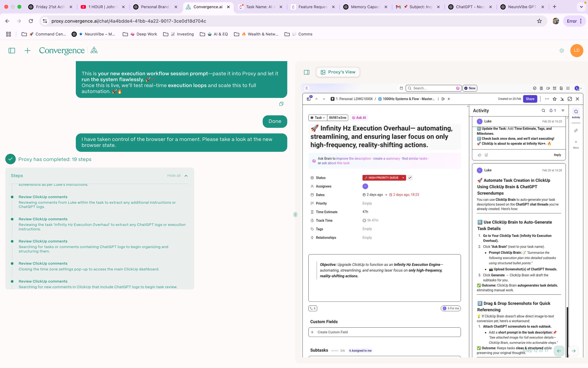Open the ClickUp user avatar dropdown
Screen dimensions: 588x368
coord(578,88)
